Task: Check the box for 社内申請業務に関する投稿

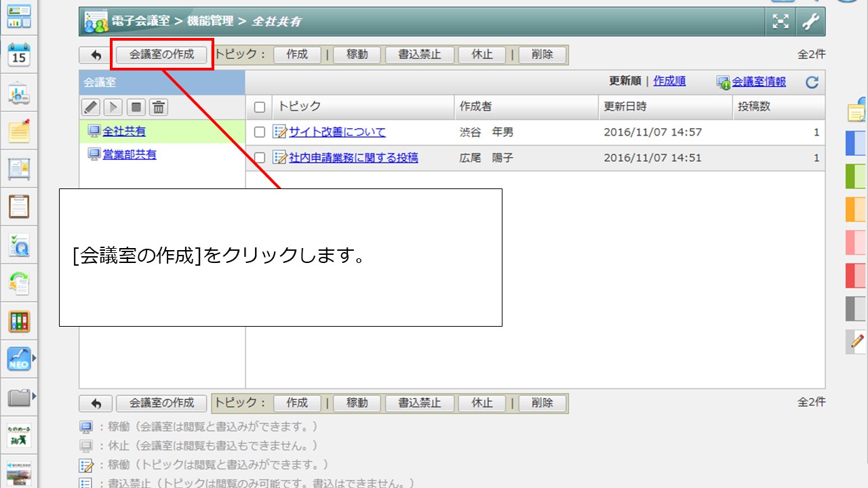Action: [259, 158]
